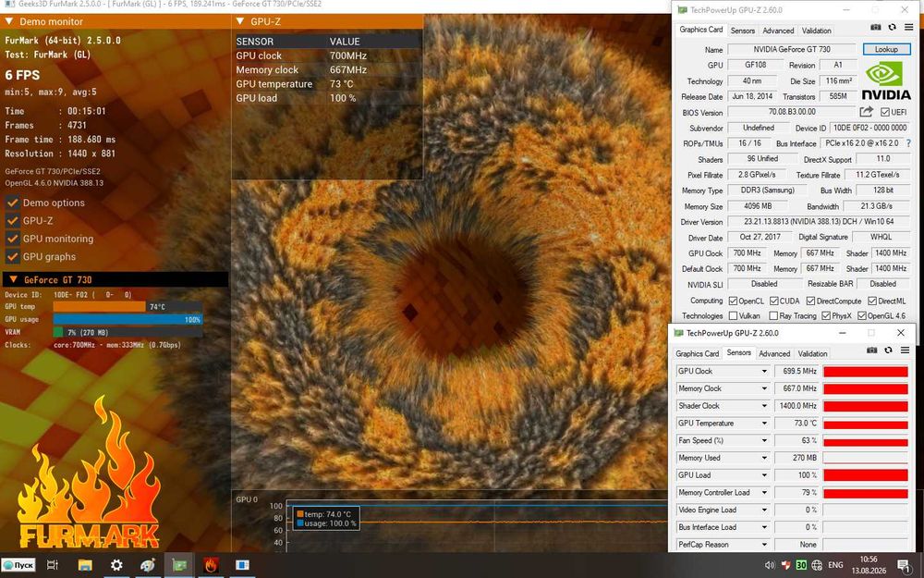The width and height of the screenshot is (924, 578).
Task: Click the camera icon in the GPU-Z Sensors window
Action: pyautogui.click(x=872, y=350)
